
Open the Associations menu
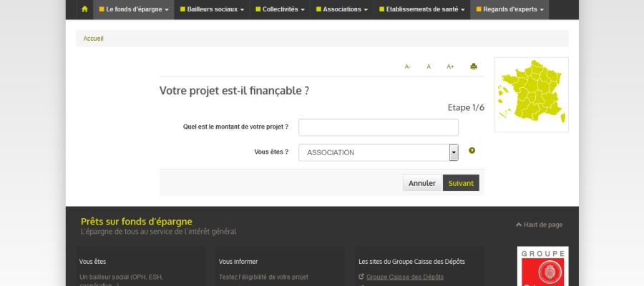pyautogui.click(x=343, y=9)
